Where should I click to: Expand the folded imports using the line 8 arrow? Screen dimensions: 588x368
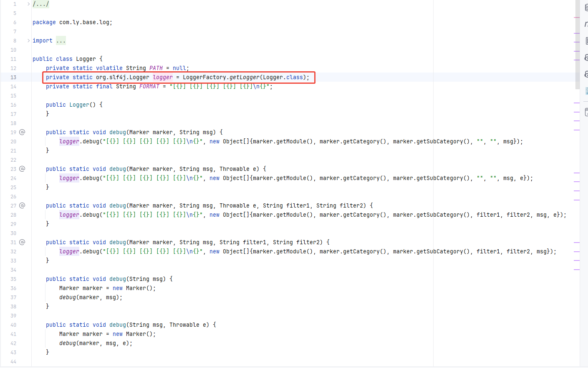28,40
